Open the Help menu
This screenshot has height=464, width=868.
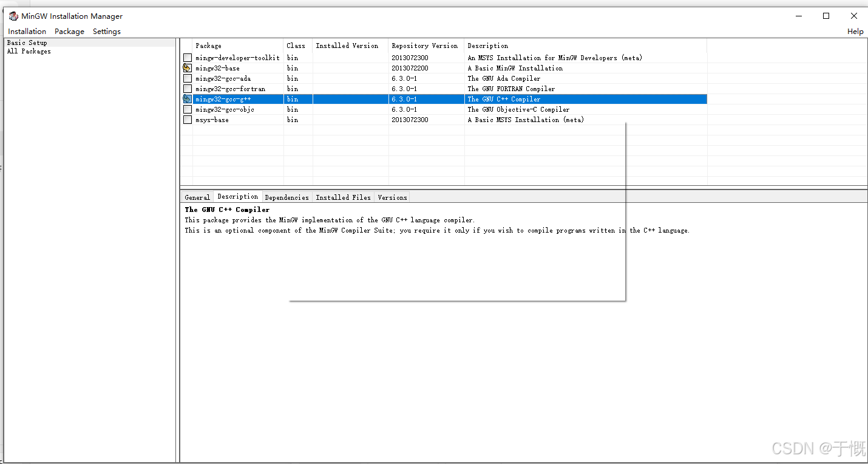point(855,32)
